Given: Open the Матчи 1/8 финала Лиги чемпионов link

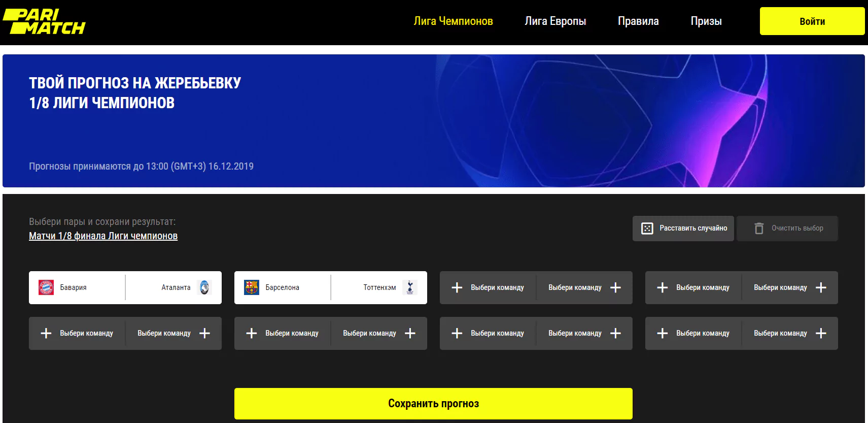Looking at the screenshot, I should pyautogui.click(x=103, y=236).
